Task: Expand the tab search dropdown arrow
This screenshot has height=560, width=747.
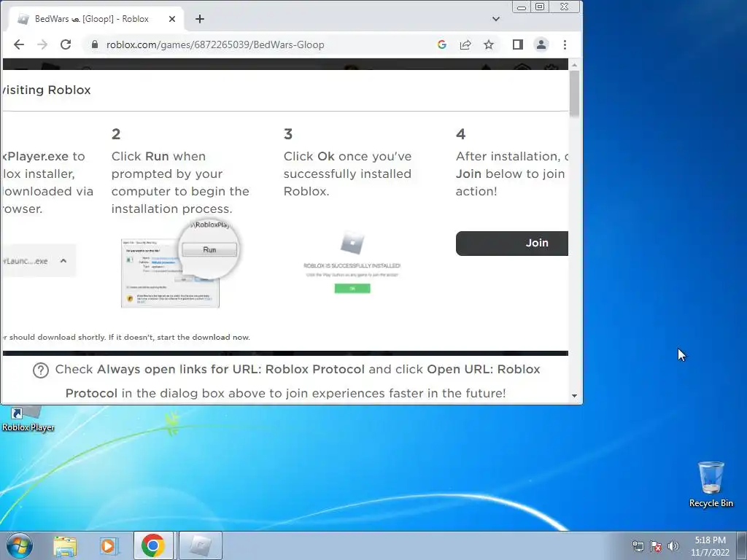Action: [496, 19]
